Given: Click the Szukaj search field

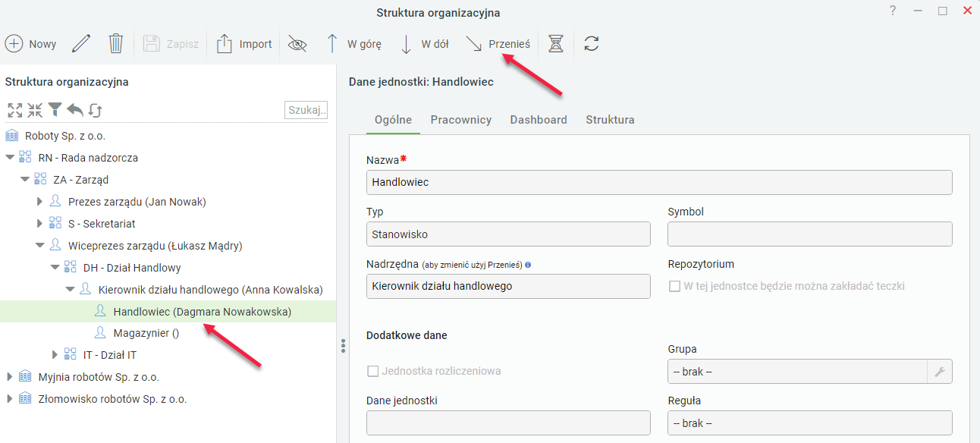Looking at the screenshot, I should click(306, 110).
